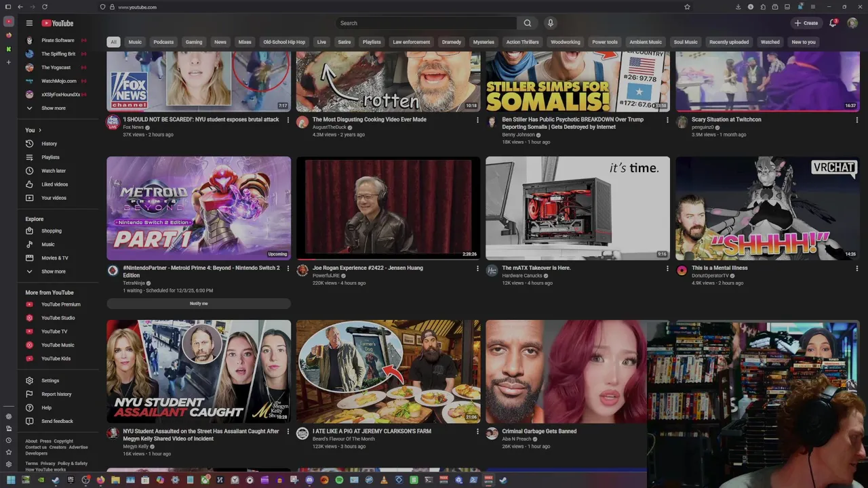Click the Create button

coord(806,23)
